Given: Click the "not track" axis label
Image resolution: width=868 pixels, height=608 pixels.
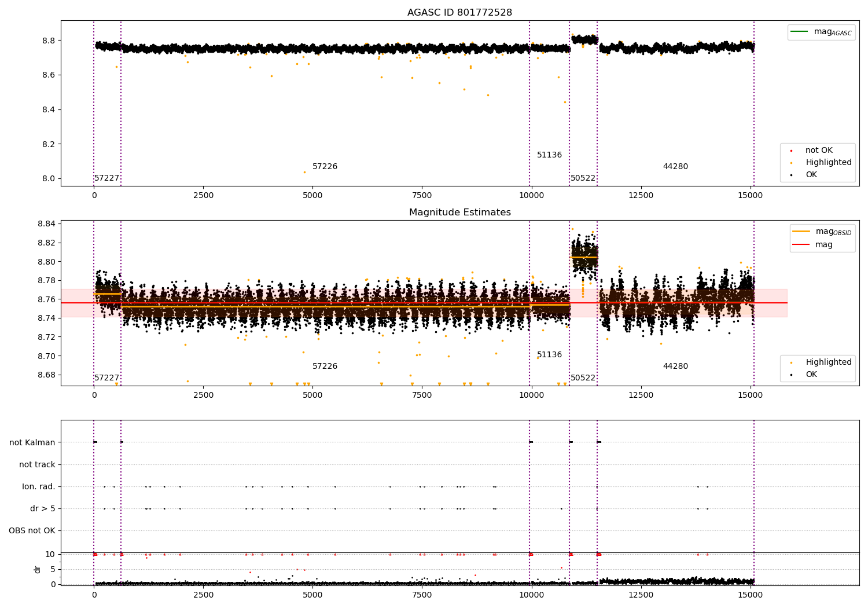Looking at the screenshot, I should click(x=37, y=464).
